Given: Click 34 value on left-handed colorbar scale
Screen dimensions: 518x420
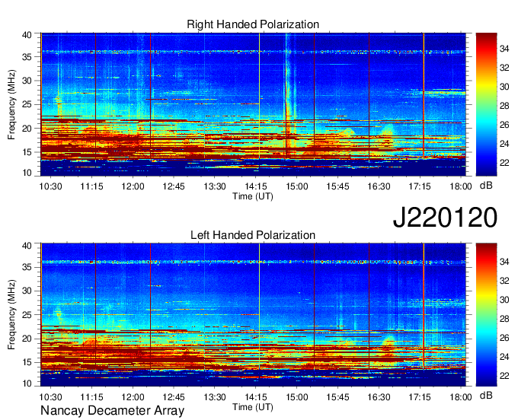Looking at the screenshot, I should click(504, 262).
